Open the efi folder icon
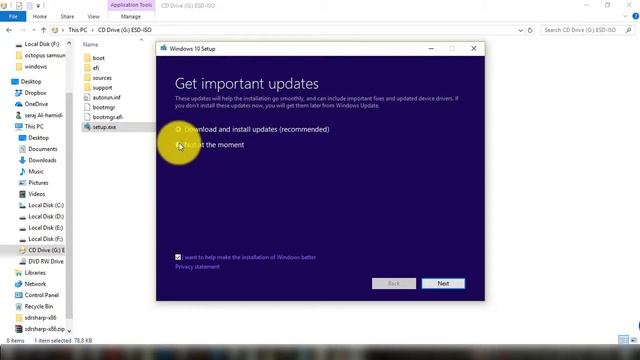640x360 pixels. tap(87, 68)
